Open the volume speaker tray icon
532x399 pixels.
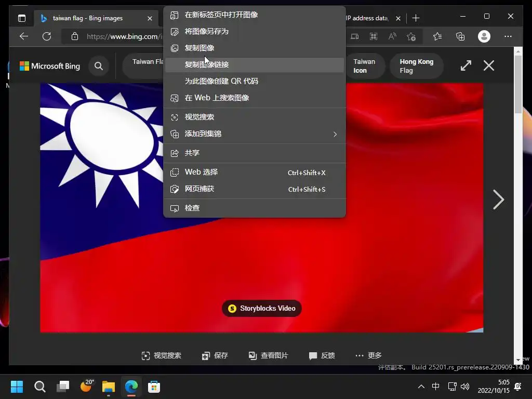465,387
